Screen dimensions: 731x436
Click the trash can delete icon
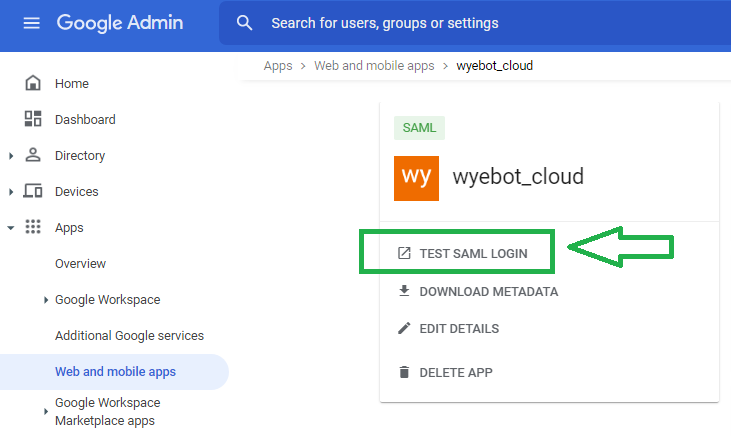point(404,372)
